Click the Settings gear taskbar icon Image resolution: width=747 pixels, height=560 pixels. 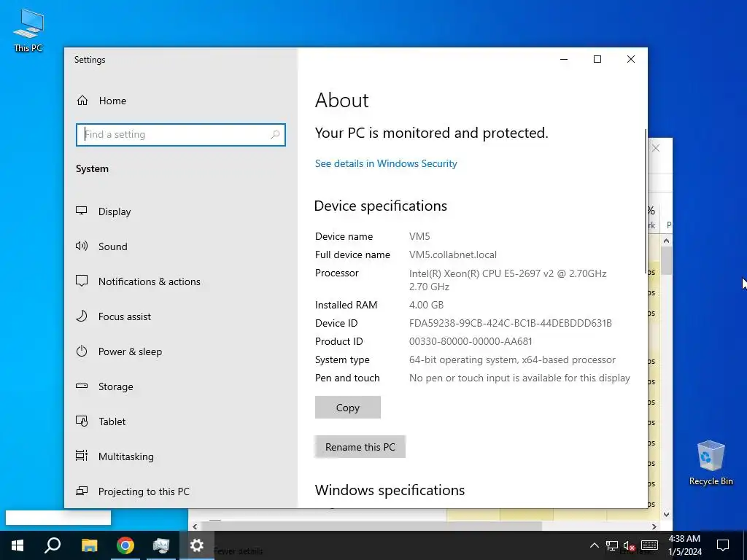click(197, 545)
